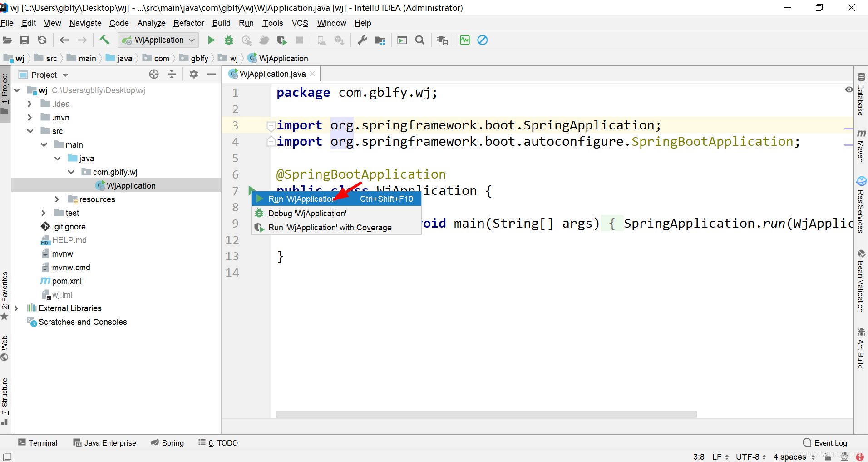This screenshot has width=868, height=462.
Task: Open the Terminal tool window
Action: click(38, 443)
